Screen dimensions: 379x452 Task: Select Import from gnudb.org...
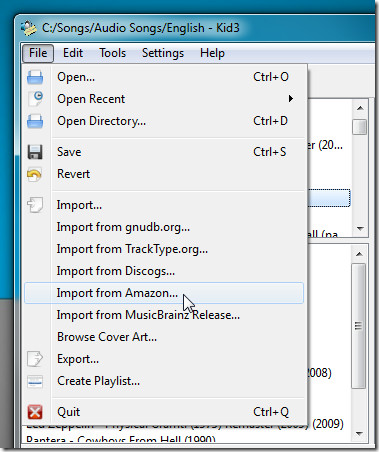point(164,227)
